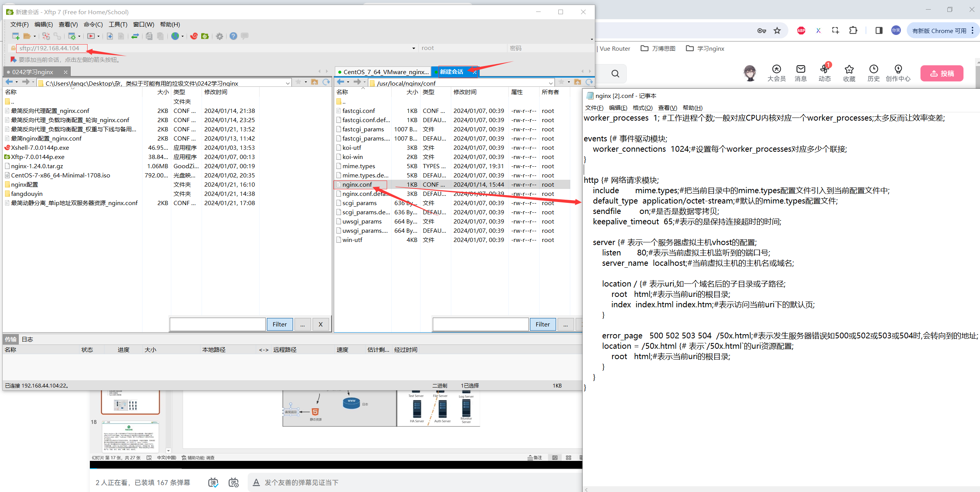Toggle Chrome side panel icon

(x=879, y=31)
